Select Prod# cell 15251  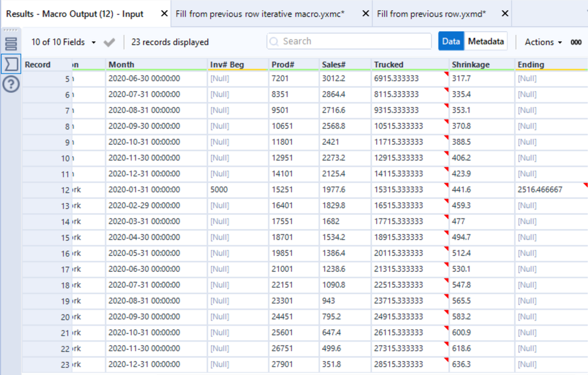click(x=294, y=190)
